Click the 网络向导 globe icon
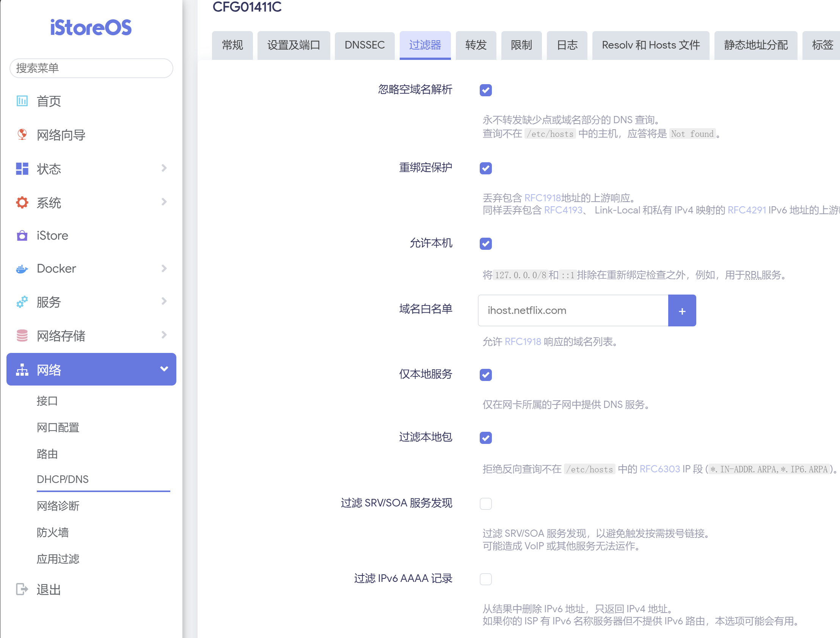Image resolution: width=840 pixels, height=638 pixels. 22,135
